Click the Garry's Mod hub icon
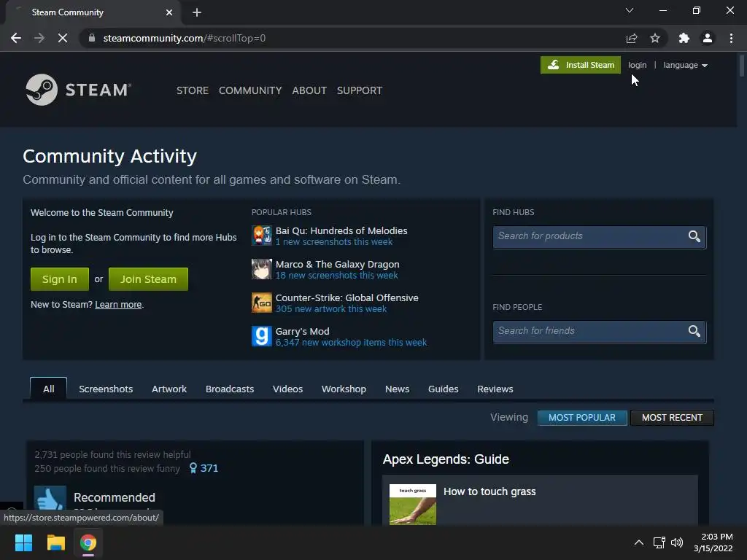 tap(262, 336)
